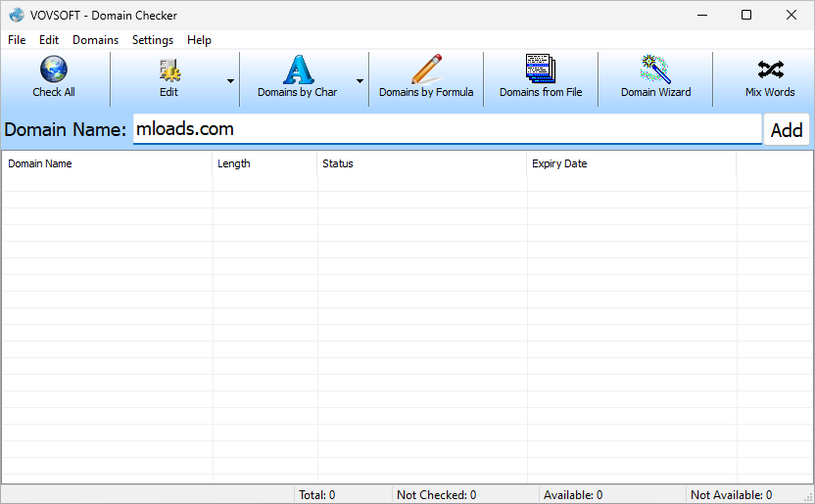The image size is (815, 504).
Task: Sort by Domain Name column header
Action: coord(107,163)
